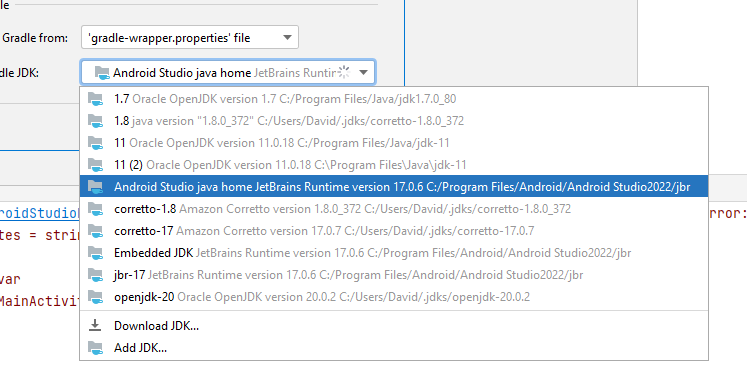Choose openjdk-20 Oracle OpenJDK 20.0.2

coord(394,297)
